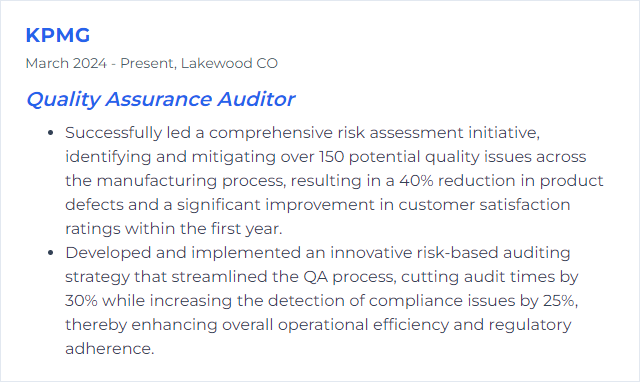The width and height of the screenshot is (640, 382).
Task: Click the words operational efficiency
Action: pos(336,325)
